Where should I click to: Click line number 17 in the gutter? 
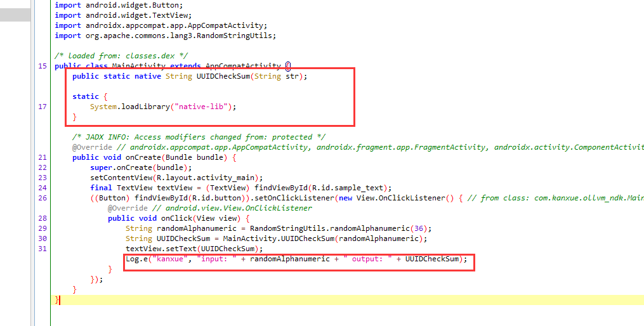pyautogui.click(x=43, y=107)
